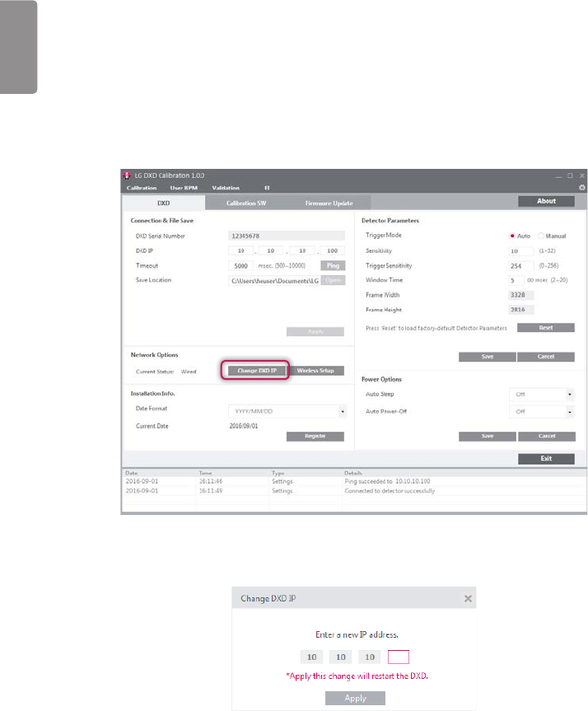Click Reset to load factory defaults
The width and height of the screenshot is (588, 711).
click(546, 327)
